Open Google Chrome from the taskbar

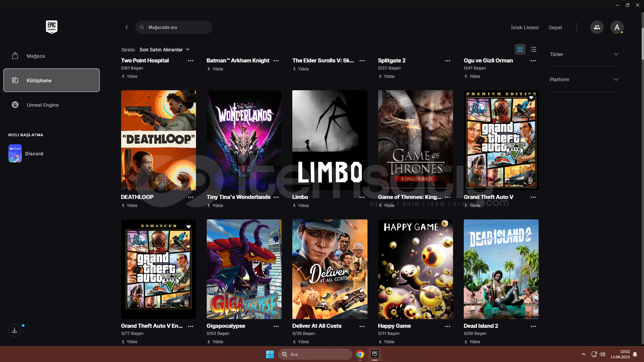(x=360, y=354)
